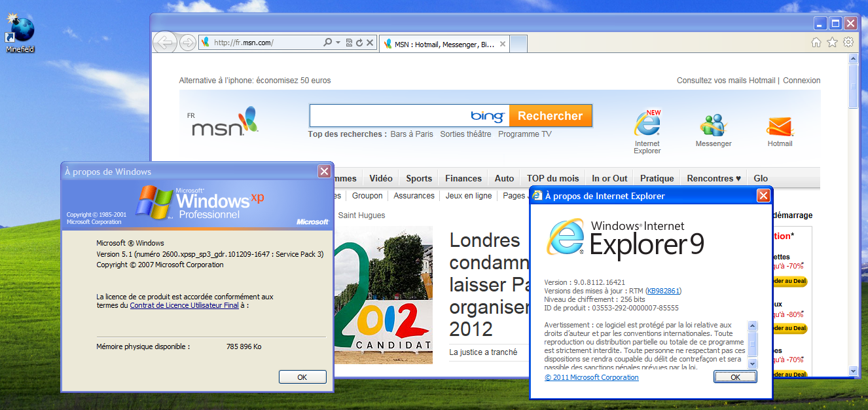
Task: Open the Tools gear icon
Action: point(848,43)
